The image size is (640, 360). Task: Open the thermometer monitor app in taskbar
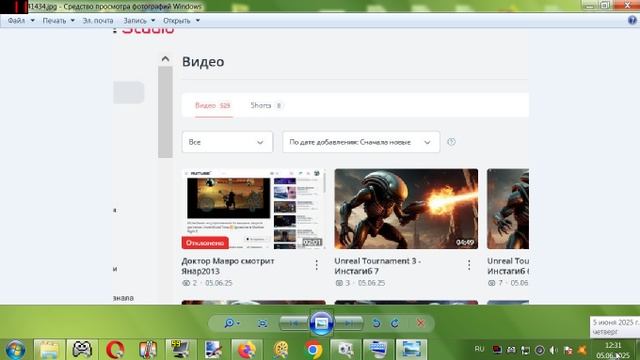(x=148, y=350)
